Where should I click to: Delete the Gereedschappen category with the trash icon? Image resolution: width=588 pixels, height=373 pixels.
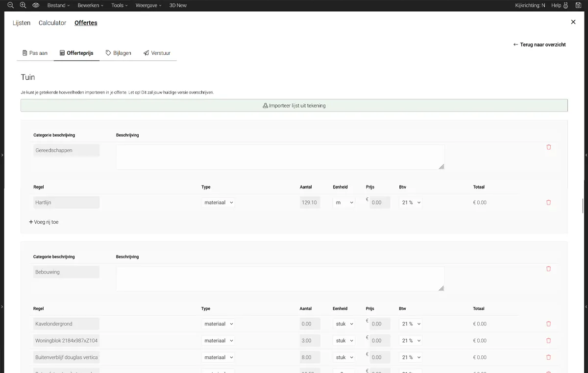pyautogui.click(x=549, y=147)
